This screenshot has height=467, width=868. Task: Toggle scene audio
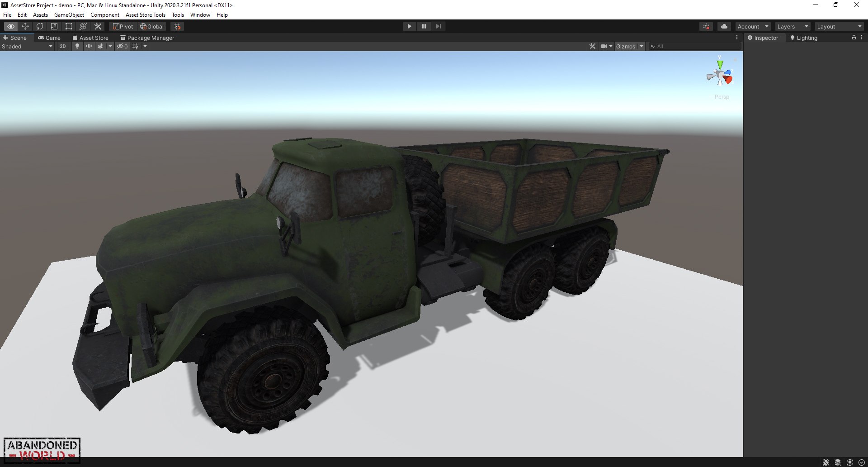tap(89, 46)
